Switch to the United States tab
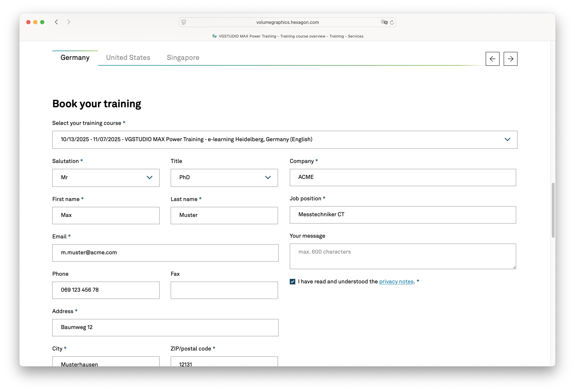 coord(128,58)
